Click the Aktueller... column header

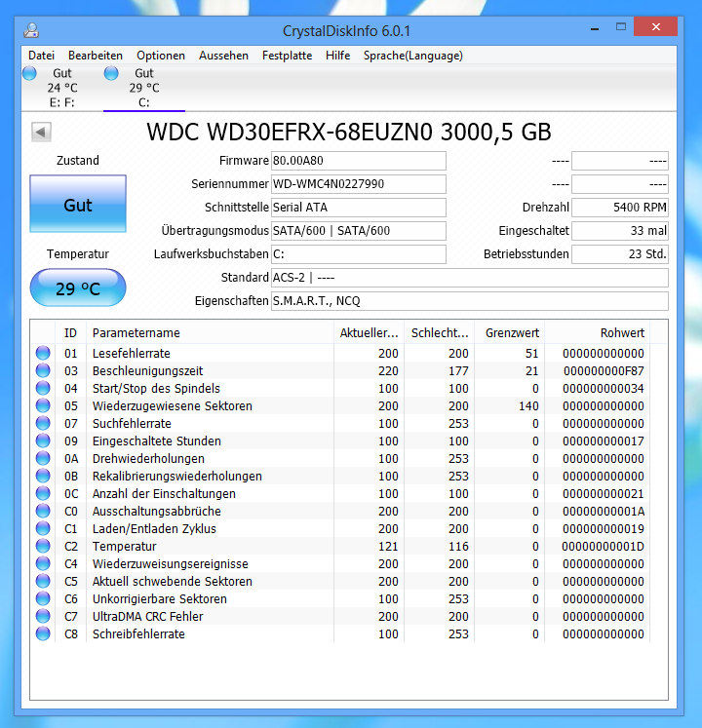tap(369, 333)
